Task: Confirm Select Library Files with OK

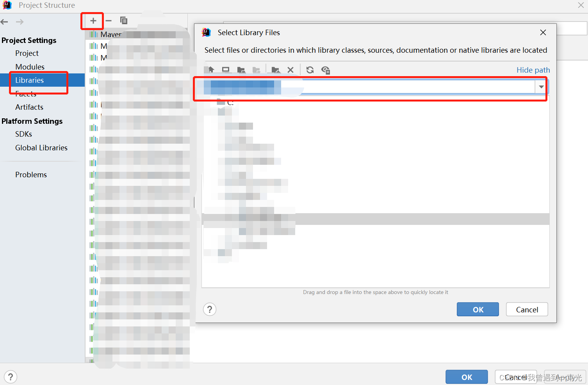Action: pyautogui.click(x=478, y=309)
